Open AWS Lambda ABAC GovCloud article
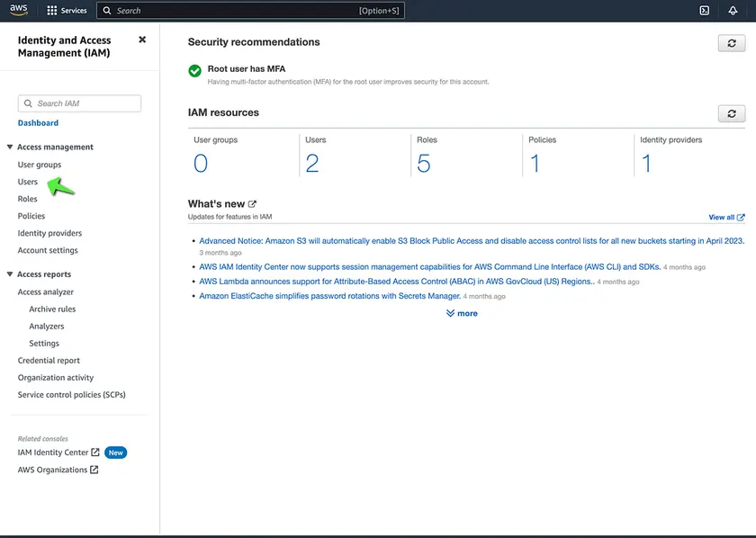This screenshot has height=538, width=756. (x=397, y=282)
